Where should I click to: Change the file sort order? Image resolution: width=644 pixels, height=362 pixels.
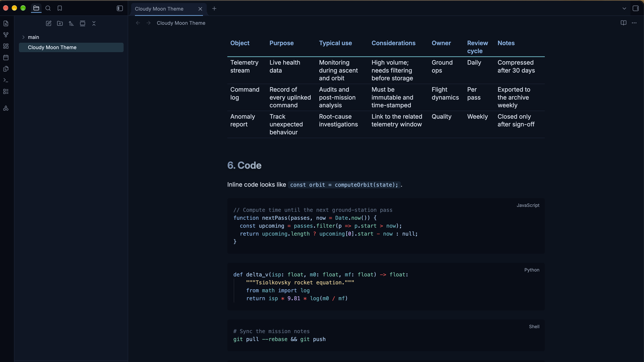(x=71, y=23)
